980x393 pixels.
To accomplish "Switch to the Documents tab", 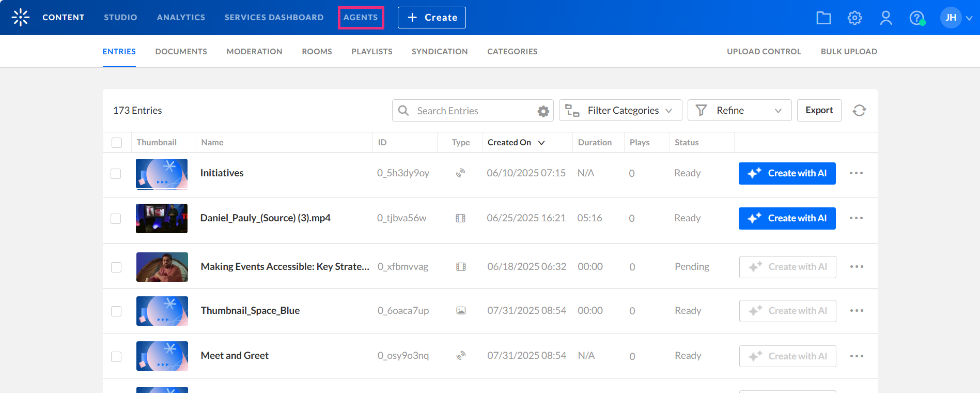I will click(x=181, y=52).
